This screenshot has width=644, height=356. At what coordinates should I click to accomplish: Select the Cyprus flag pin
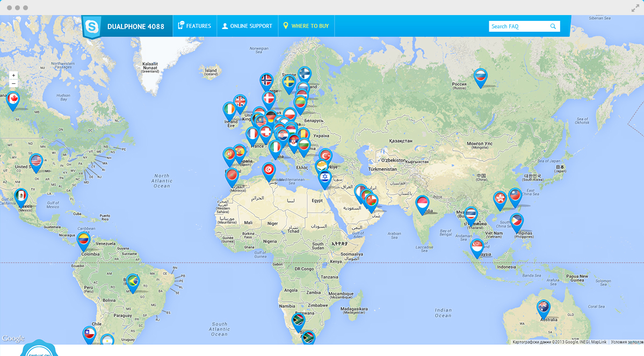pos(322,166)
